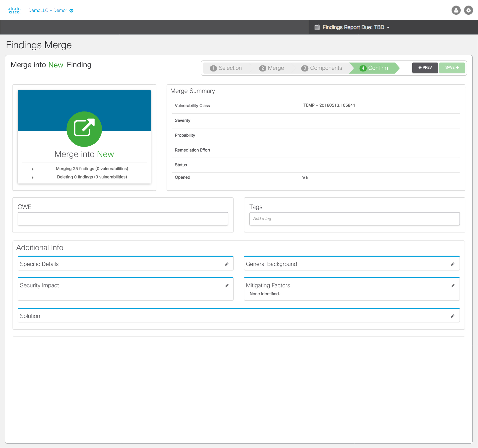Click the Merge into New card title
Image resolution: width=478 pixels, height=448 pixels.
point(84,154)
